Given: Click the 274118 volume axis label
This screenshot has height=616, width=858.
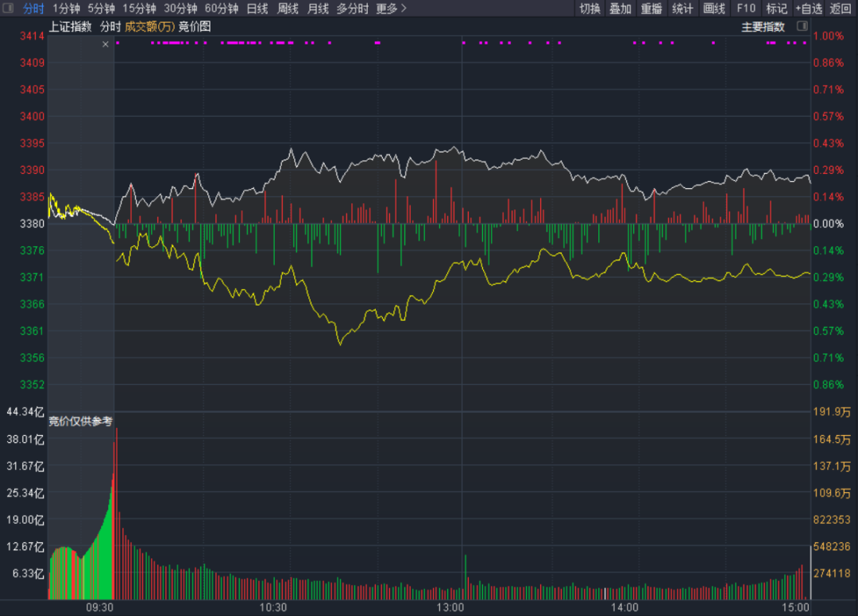Looking at the screenshot, I should coord(832,573).
